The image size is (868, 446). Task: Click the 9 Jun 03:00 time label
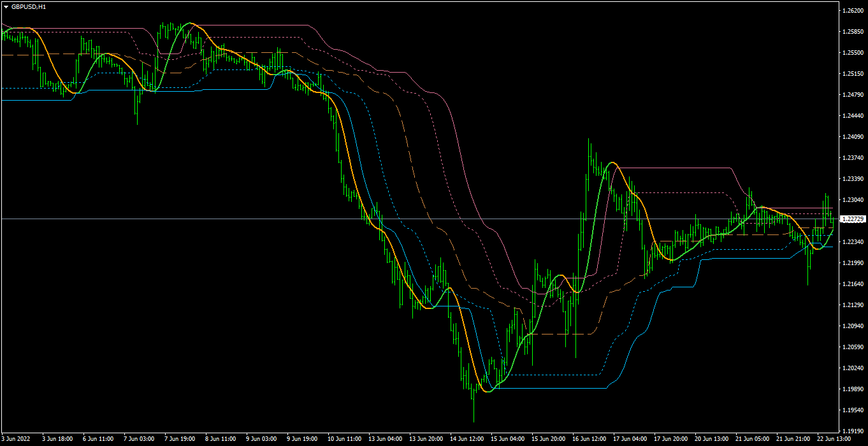[262, 439]
